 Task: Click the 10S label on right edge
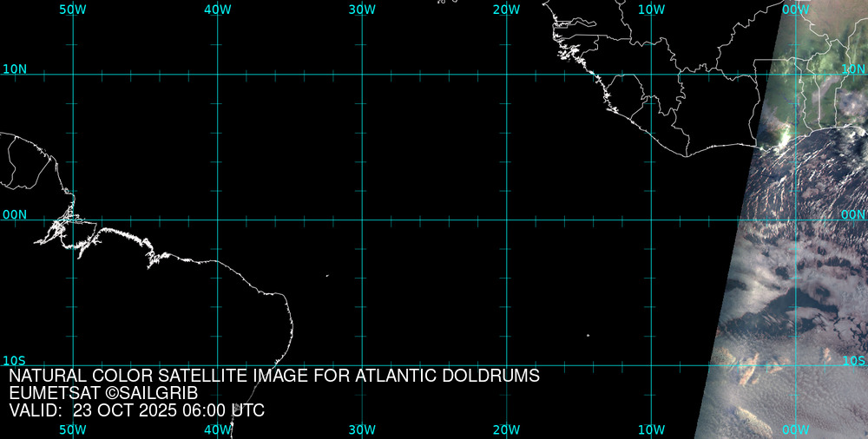[x=854, y=360]
